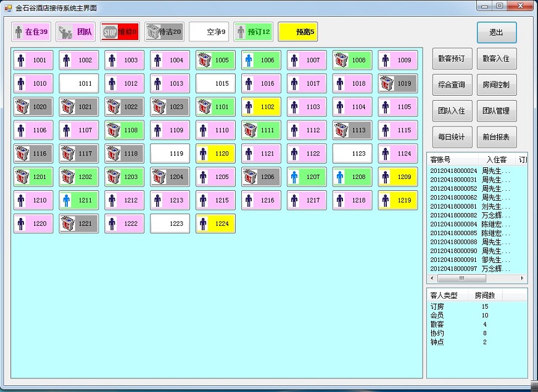Click guest list scrollbar left arrow
Image resolution: width=538 pixels, height=392 pixels.
[432, 278]
